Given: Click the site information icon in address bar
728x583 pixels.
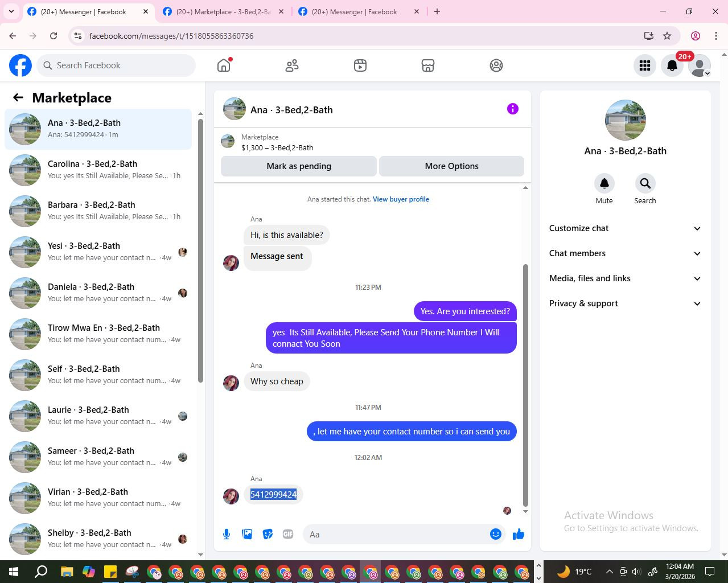Looking at the screenshot, I should coord(79,36).
